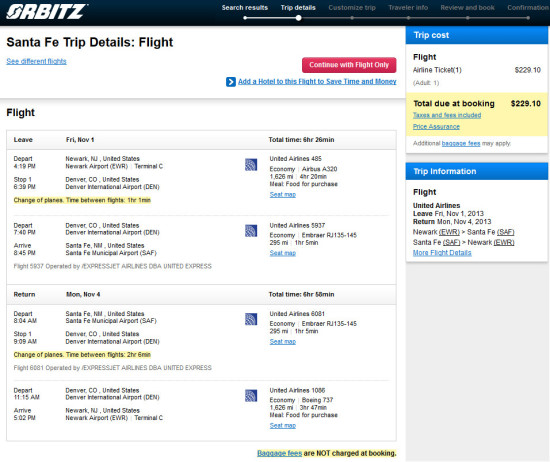The image size is (550, 462).
Task: Add a Hotel to this Flight link
Action: pos(317,81)
